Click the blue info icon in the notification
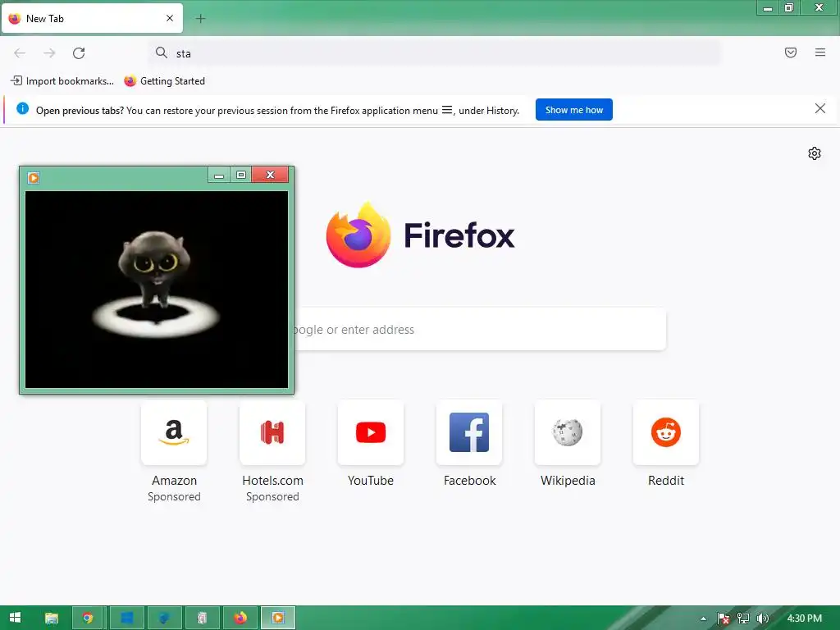The height and width of the screenshot is (630, 840). (x=22, y=109)
